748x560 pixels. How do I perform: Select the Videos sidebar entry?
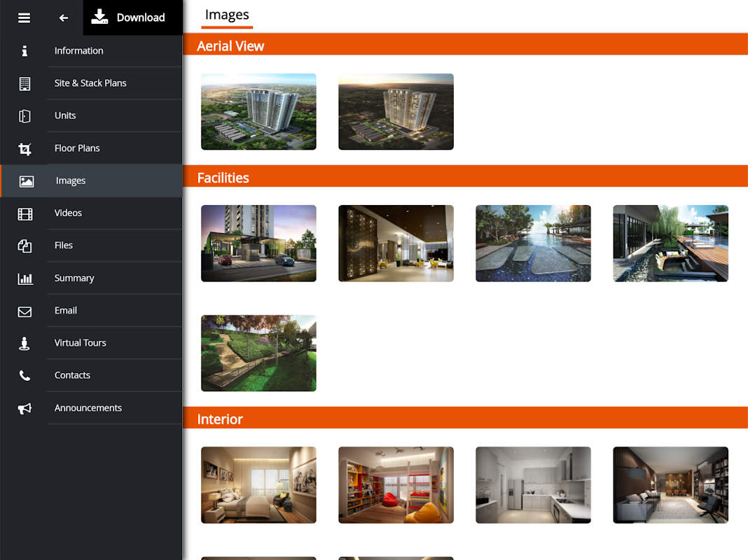(68, 213)
